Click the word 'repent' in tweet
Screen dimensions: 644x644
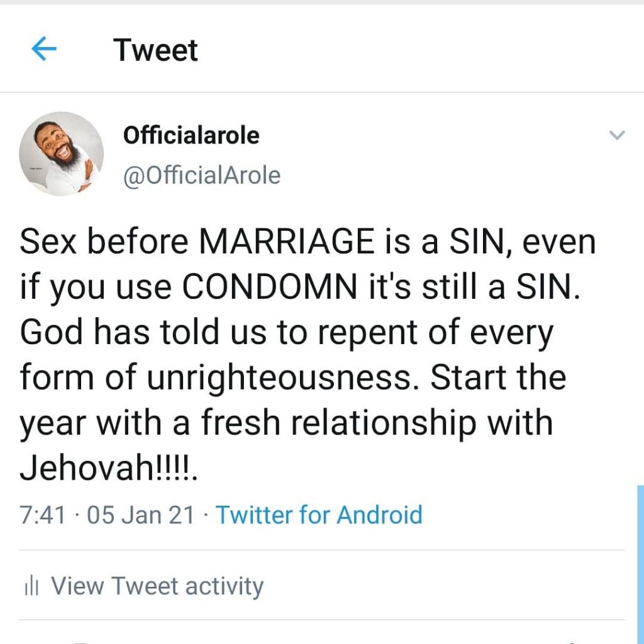(x=368, y=333)
